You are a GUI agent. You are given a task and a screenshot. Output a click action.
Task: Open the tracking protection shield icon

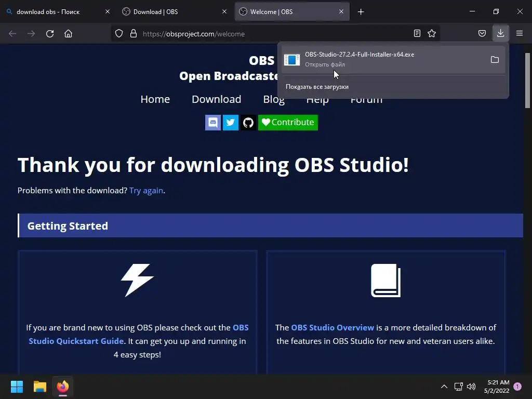pyautogui.click(x=119, y=34)
